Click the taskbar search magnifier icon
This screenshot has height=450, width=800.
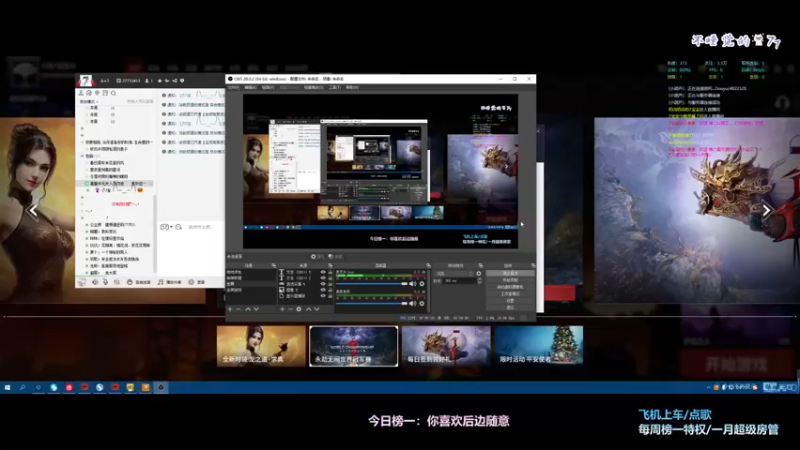coord(22,388)
